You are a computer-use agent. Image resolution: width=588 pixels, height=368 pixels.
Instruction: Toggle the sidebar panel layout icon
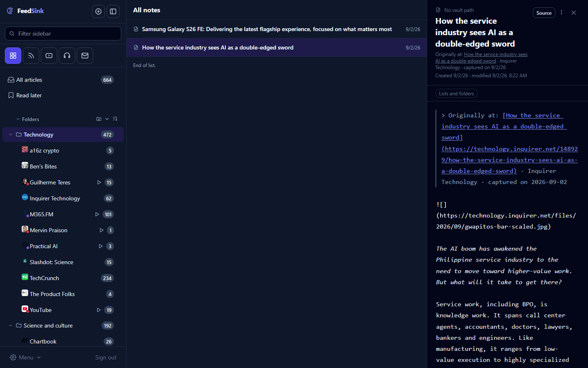113,11
